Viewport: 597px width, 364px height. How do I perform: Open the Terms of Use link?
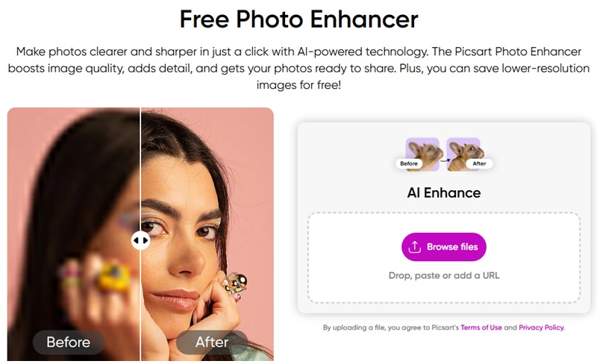[481, 327]
